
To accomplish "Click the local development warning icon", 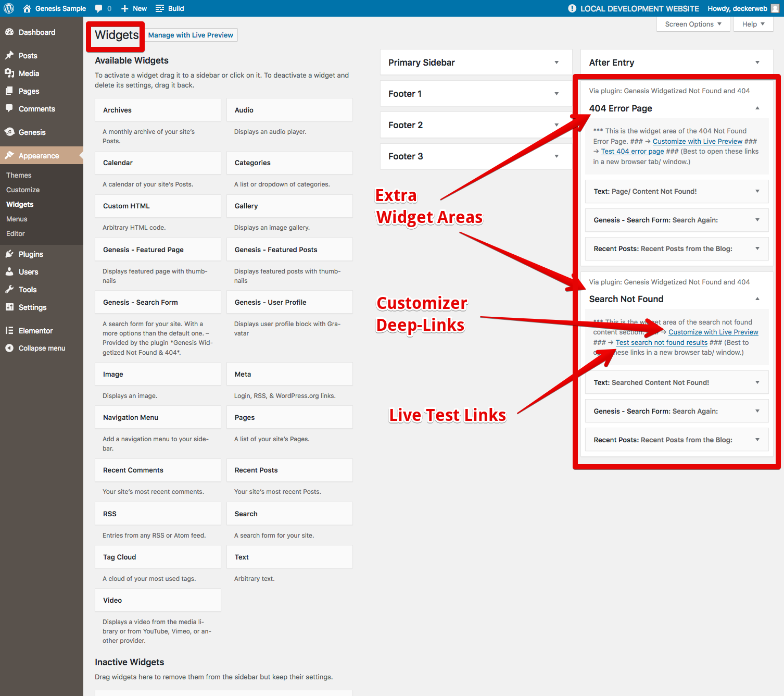I will [x=572, y=8].
